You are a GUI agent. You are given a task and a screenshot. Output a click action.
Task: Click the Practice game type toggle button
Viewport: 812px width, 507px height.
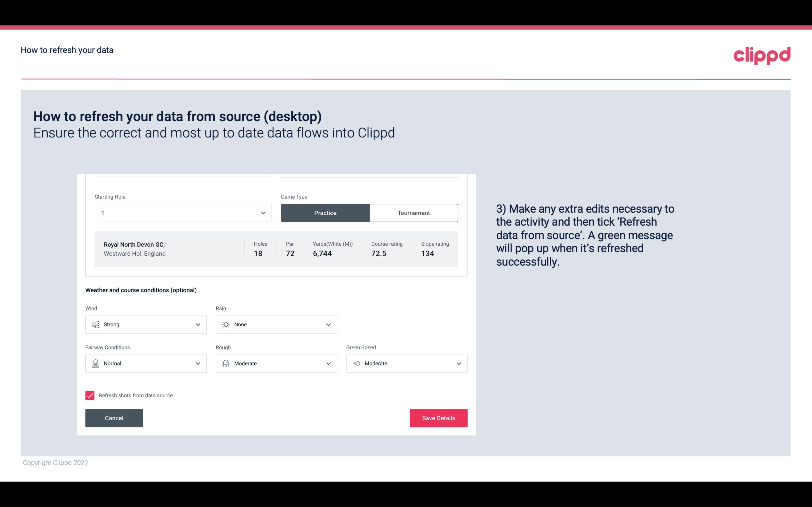pos(325,213)
